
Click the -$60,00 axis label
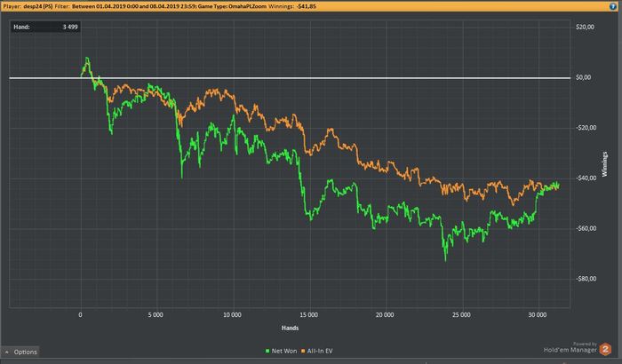click(586, 228)
